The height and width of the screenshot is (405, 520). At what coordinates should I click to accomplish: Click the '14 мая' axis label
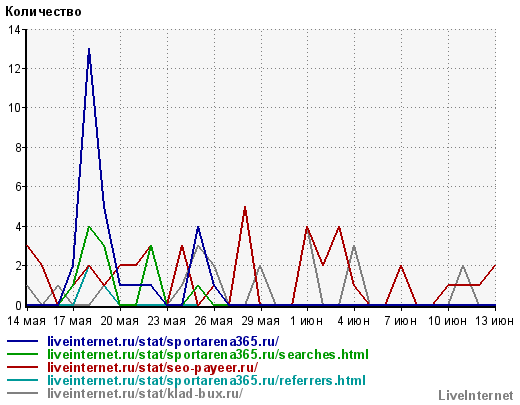click(x=26, y=321)
